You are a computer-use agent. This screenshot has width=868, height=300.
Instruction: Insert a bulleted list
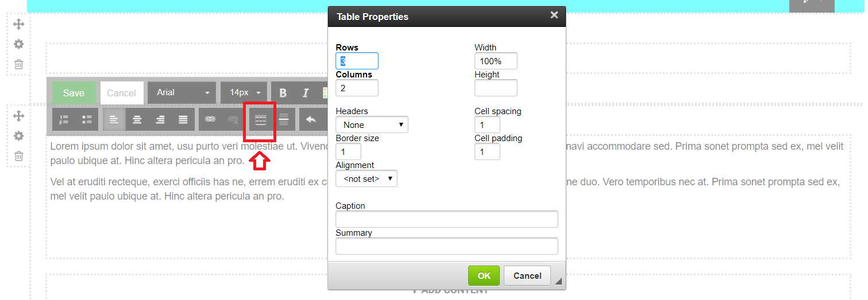tap(87, 119)
